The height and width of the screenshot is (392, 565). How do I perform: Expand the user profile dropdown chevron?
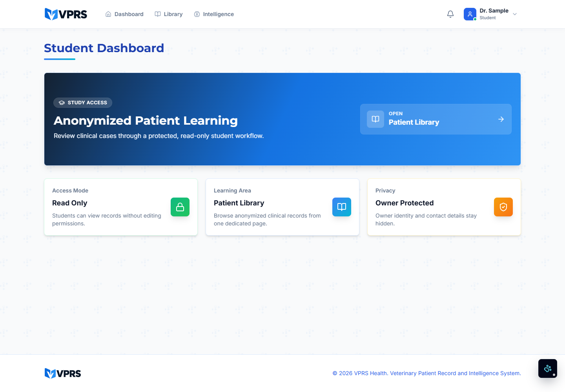click(515, 14)
